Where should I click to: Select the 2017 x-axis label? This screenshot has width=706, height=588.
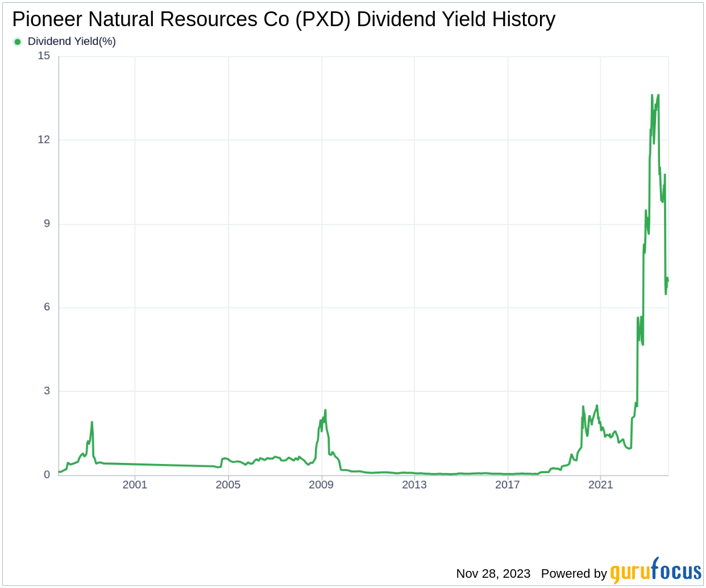(x=508, y=485)
